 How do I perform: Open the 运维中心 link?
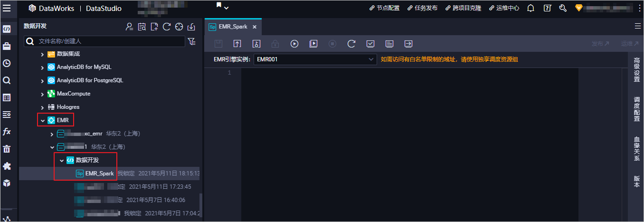tap(504, 8)
